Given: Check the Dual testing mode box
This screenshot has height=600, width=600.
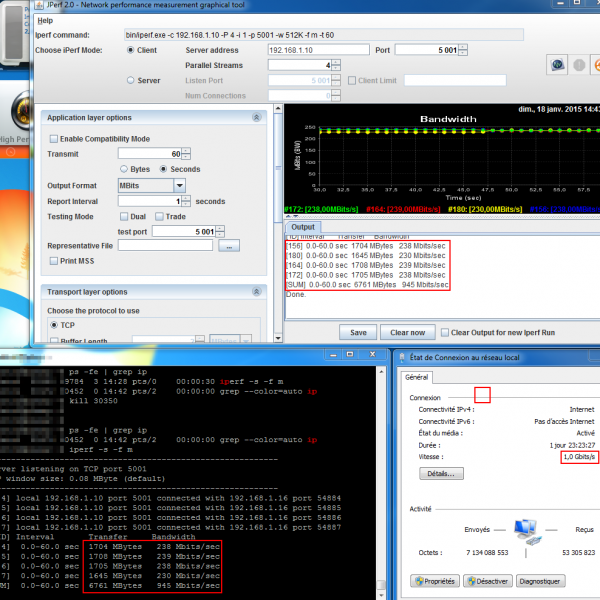Looking at the screenshot, I should click(x=124, y=216).
